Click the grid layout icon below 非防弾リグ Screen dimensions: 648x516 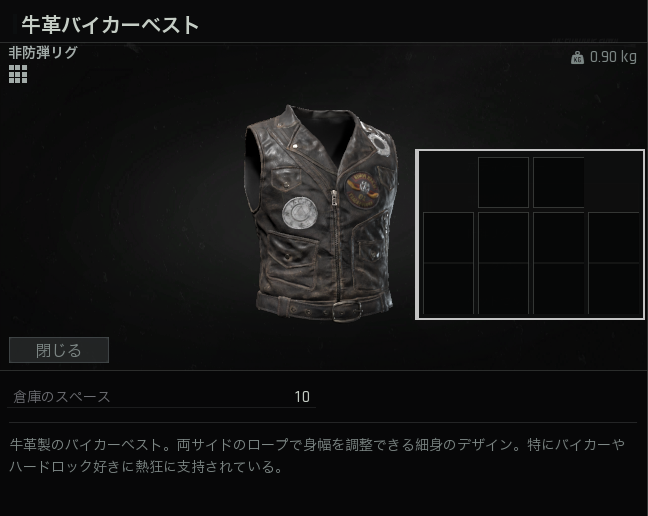[18, 74]
